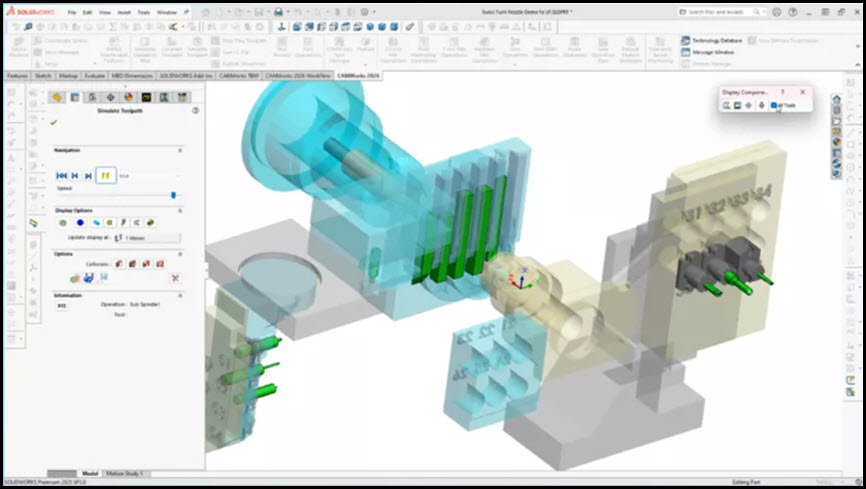Open the Message Window
866x489 pixels.
point(707,52)
